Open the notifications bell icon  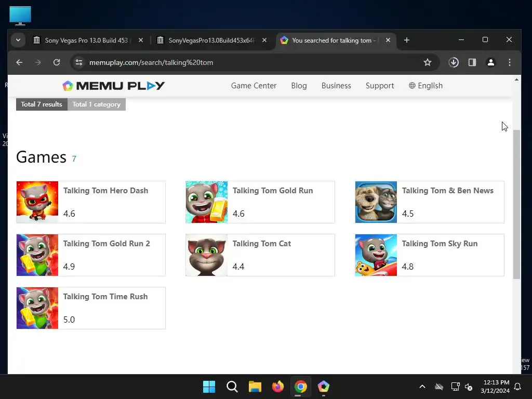point(518,387)
